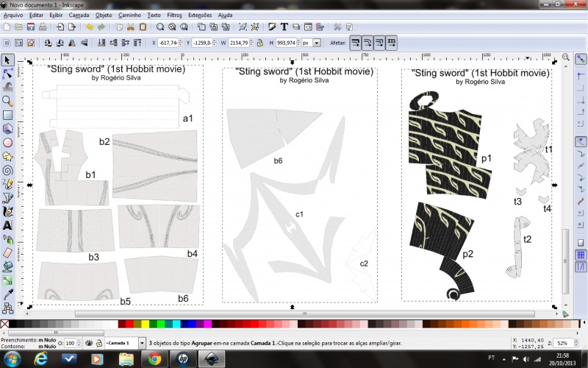Choose the Pencil freehand tool
The width and height of the screenshot is (588, 368).
[7, 184]
